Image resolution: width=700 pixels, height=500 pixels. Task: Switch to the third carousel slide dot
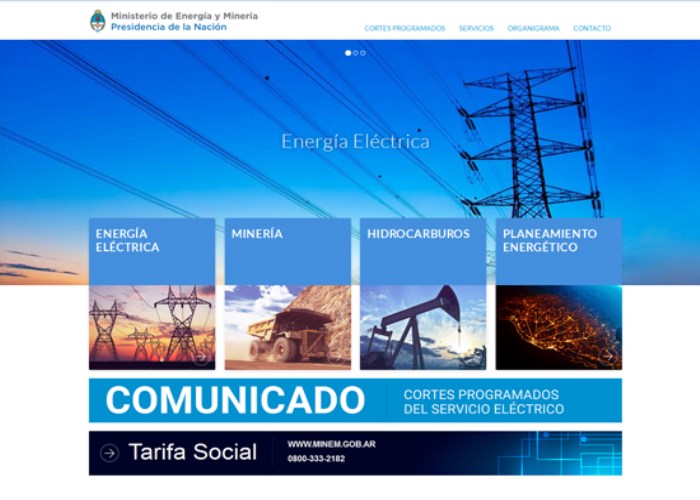[x=363, y=53]
